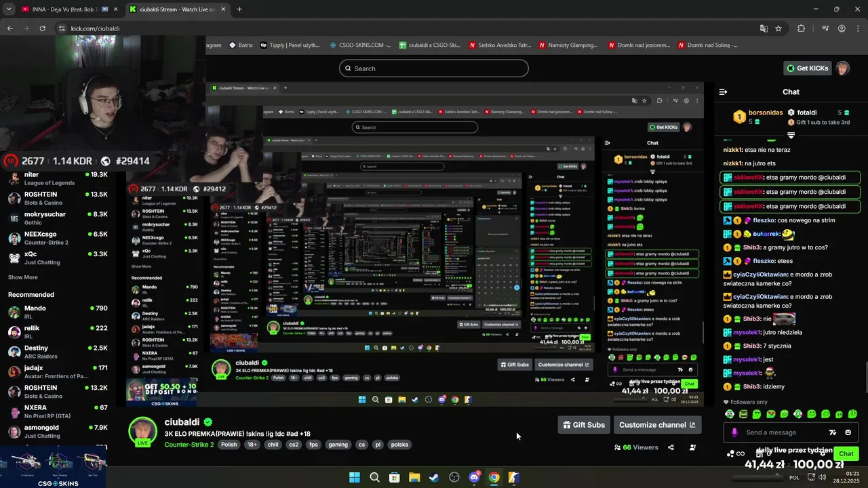Open the Customize channel link
This screenshot has height=488, width=868.
(657, 425)
